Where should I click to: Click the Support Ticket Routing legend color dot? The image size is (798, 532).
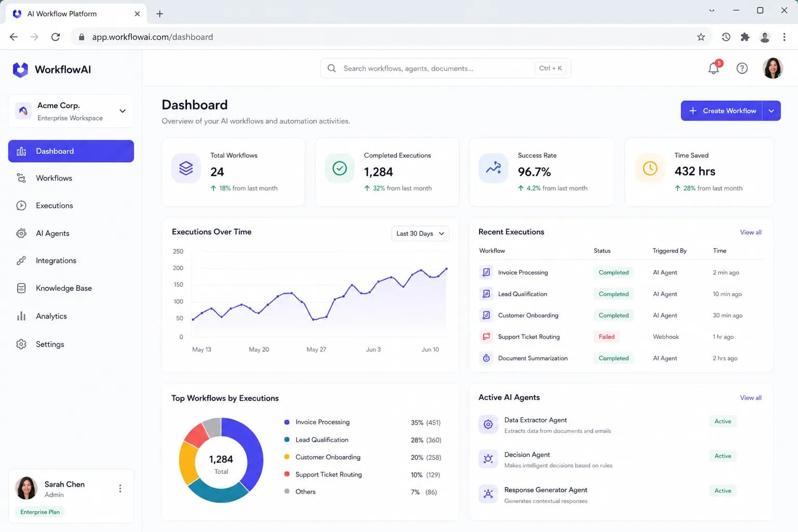pyautogui.click(x=287, y=474)
